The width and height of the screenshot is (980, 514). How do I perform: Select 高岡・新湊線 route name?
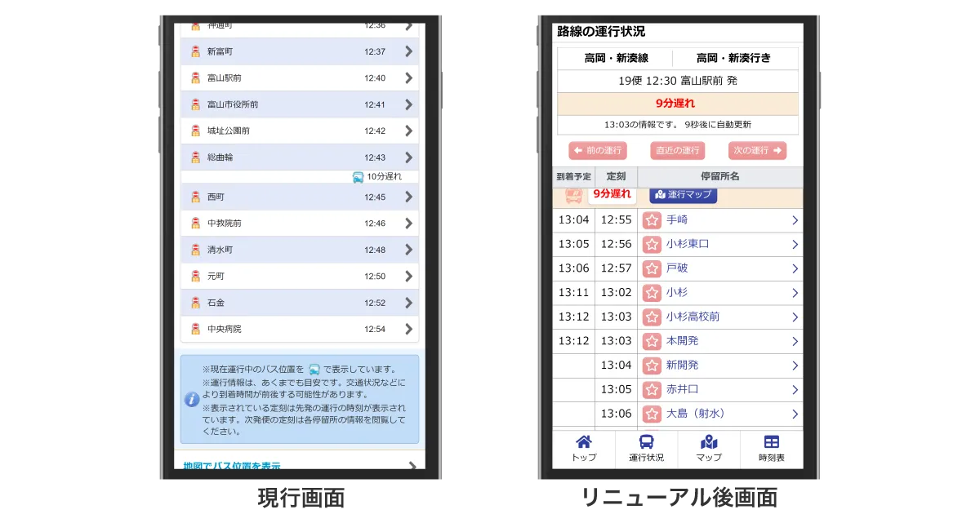click(x=616, y=58)
